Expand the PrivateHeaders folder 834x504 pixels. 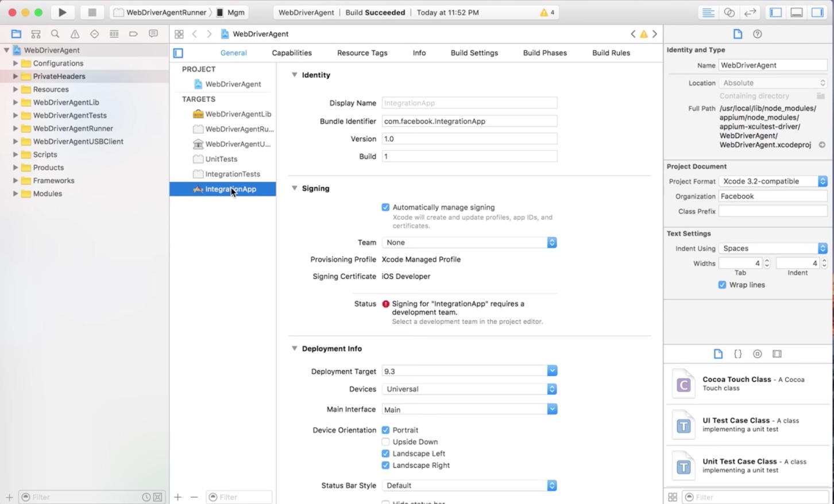tap(16, 76)
